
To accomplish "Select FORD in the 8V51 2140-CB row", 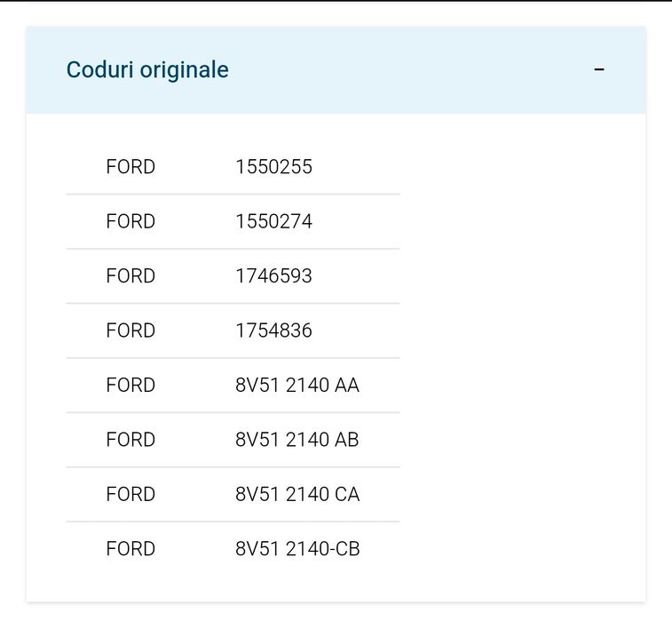I will [x=130, y=549].
